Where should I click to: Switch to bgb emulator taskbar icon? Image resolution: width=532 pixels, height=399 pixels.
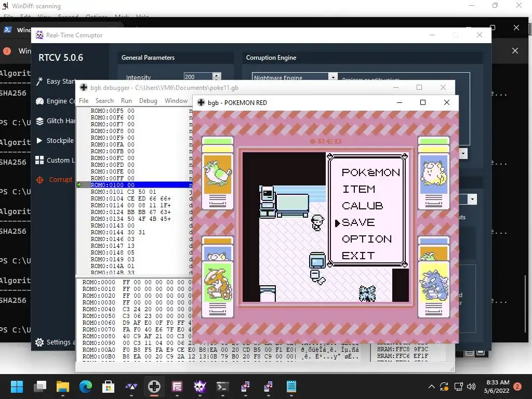coord(154,387)
